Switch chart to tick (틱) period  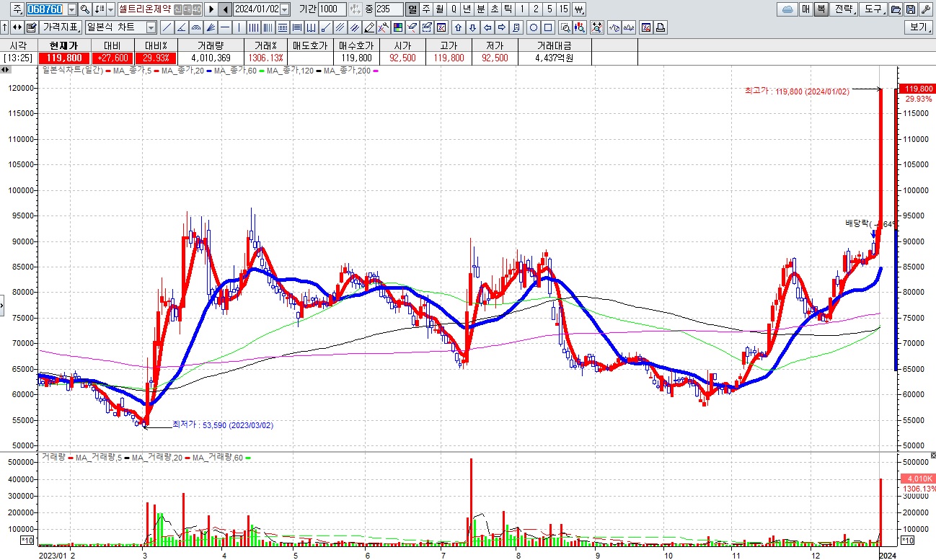(508, 9)
